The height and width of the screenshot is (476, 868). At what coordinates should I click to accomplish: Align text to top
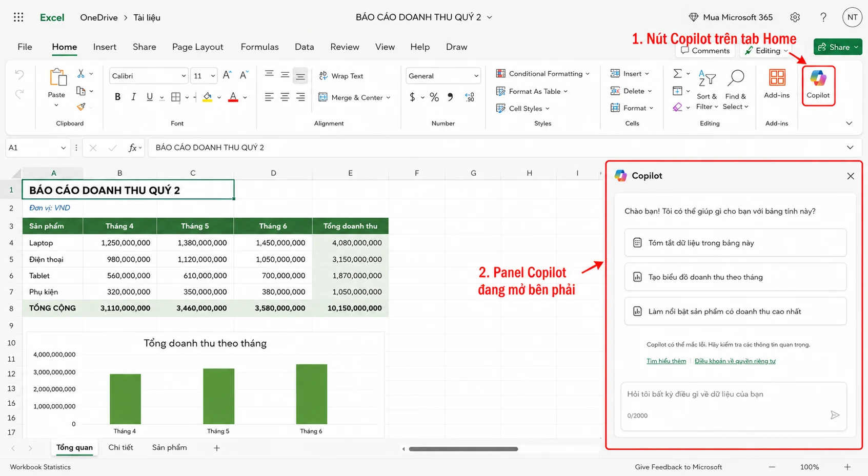[269, 75]
